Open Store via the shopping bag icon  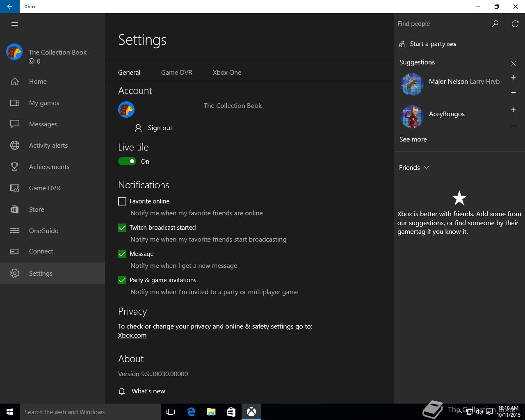pos(15,209)
